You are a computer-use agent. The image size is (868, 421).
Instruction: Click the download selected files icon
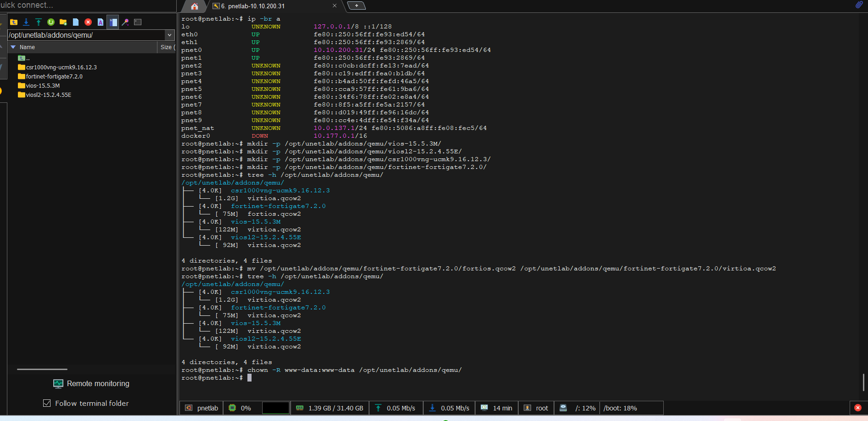click(26, 22)
